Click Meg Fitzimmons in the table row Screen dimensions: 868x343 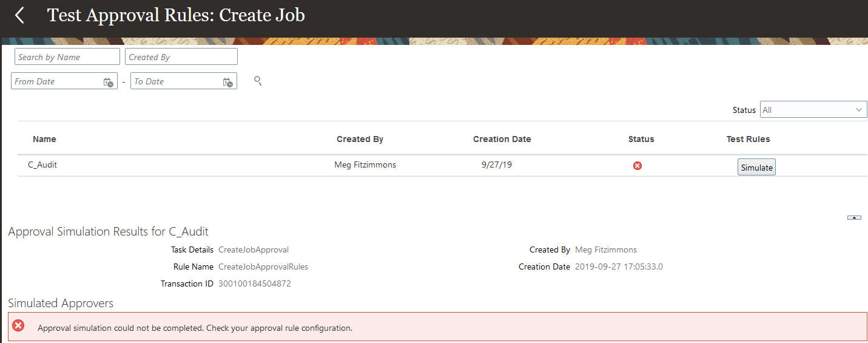(x=365, y=165)
